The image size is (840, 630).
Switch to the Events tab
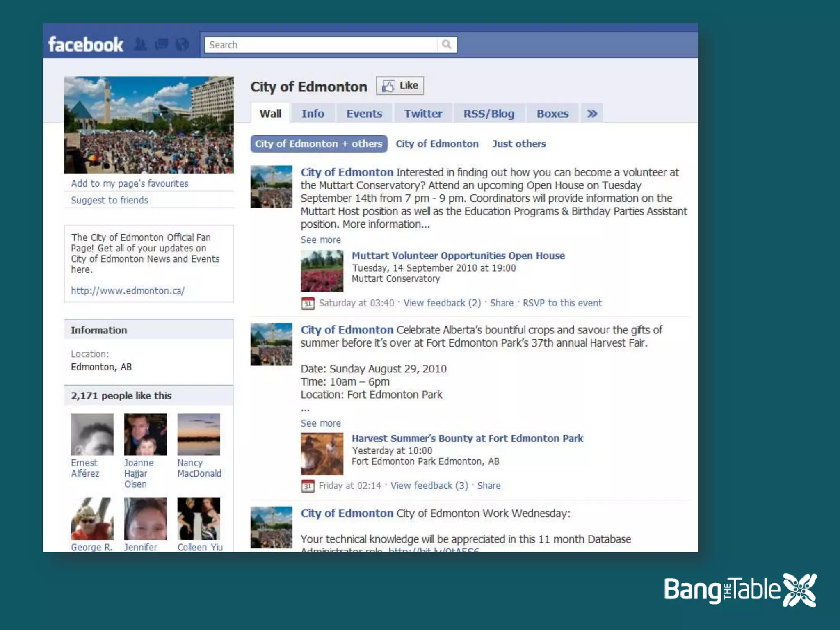364,114
